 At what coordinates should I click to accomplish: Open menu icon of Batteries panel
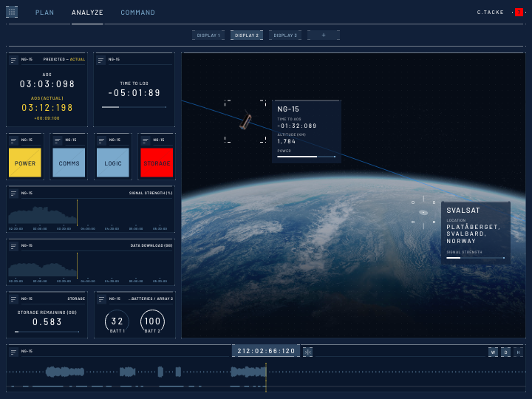pos(101,299)
